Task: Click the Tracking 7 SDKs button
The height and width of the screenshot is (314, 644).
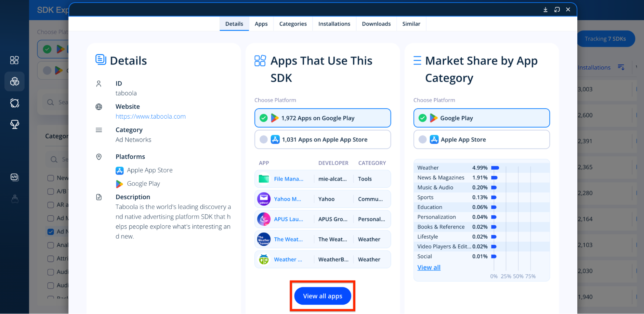Action: tap(605, 39)
